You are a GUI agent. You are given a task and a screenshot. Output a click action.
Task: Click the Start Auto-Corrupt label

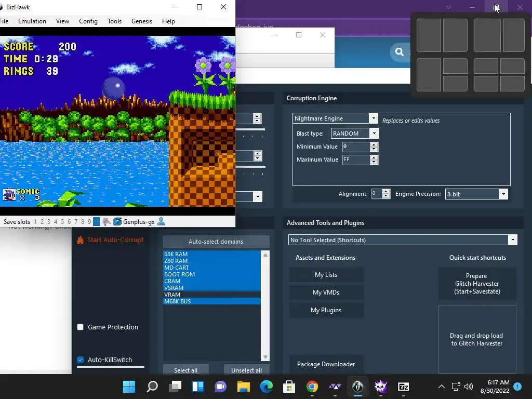tap(115, 240)
